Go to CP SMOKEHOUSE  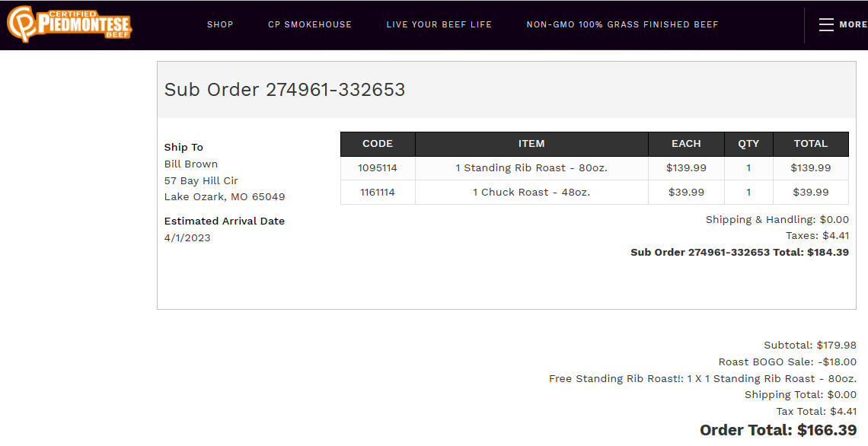pos(309,24)
